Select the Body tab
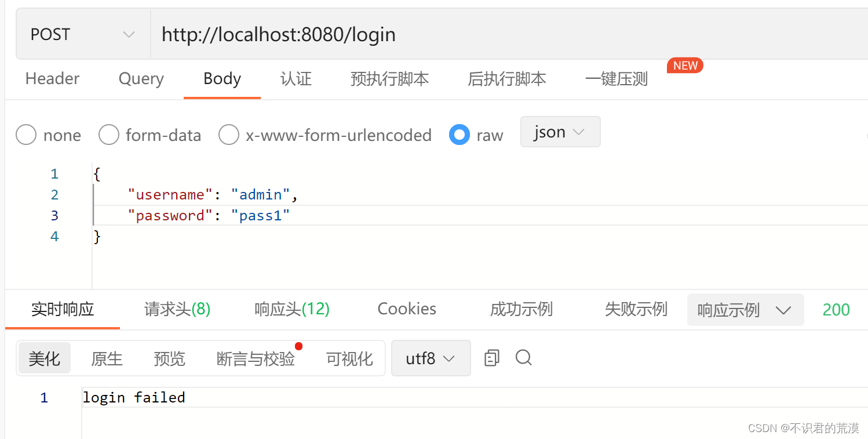This screenshot has height=439, width=868. 222,78
